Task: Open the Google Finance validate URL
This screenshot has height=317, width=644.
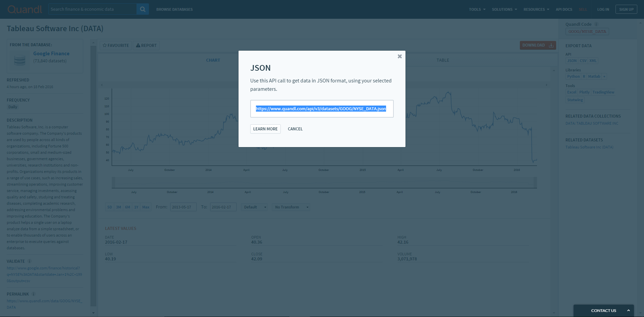Action: click(x=44, y=274)
